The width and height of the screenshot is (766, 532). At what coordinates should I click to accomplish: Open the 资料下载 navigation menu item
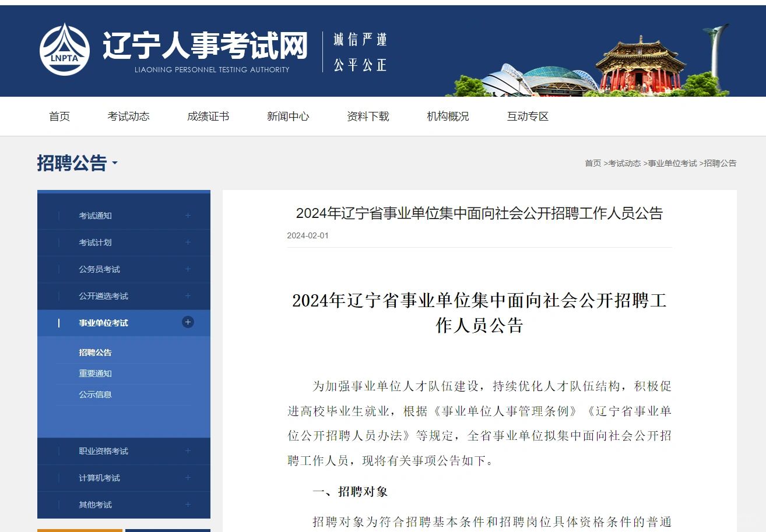click(x=367, y=116)
